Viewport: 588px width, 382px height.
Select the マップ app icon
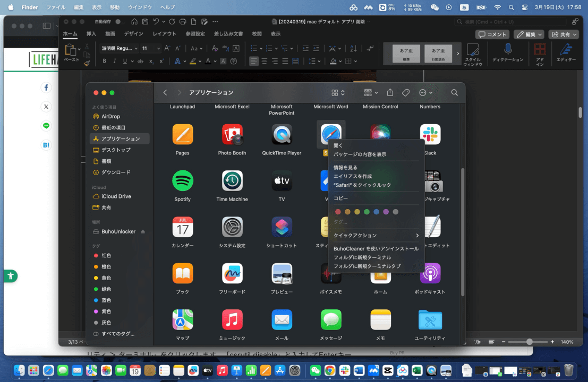click(183, 319)
